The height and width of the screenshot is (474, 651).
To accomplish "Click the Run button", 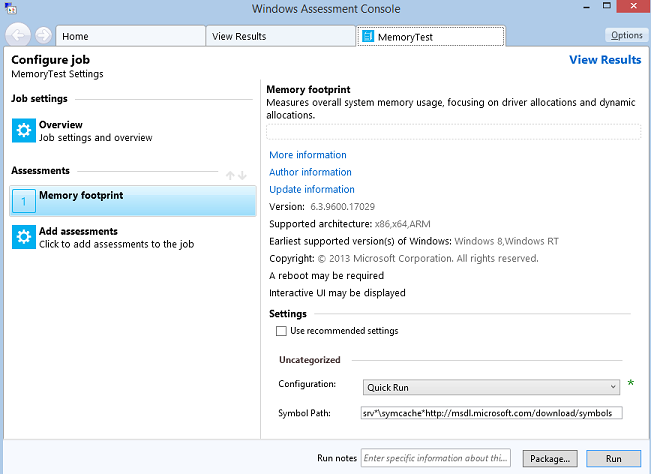I will (613, 459).
